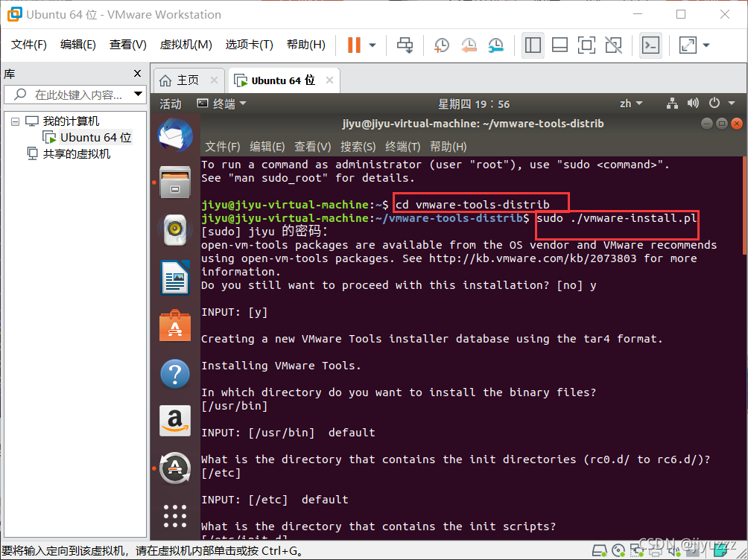Click the power icon in Ubuntu top bar

[714, 104]
